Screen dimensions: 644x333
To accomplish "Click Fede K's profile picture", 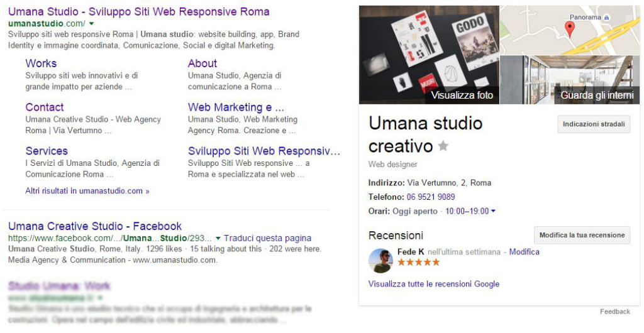I will (x=380, y=260).
